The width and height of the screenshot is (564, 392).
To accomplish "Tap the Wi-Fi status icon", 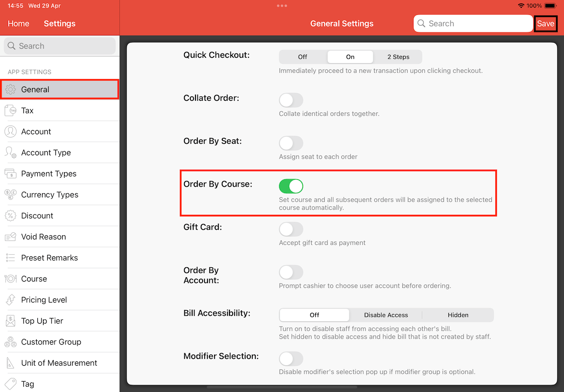I will pyautogui.click(x=521, y=6).
